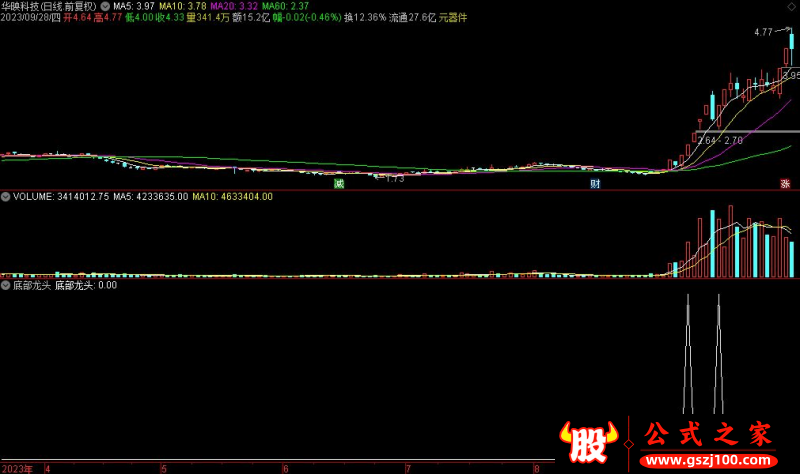Click the turnover amount 额15.2亿
Screen dimensions: 800x474
251,17
